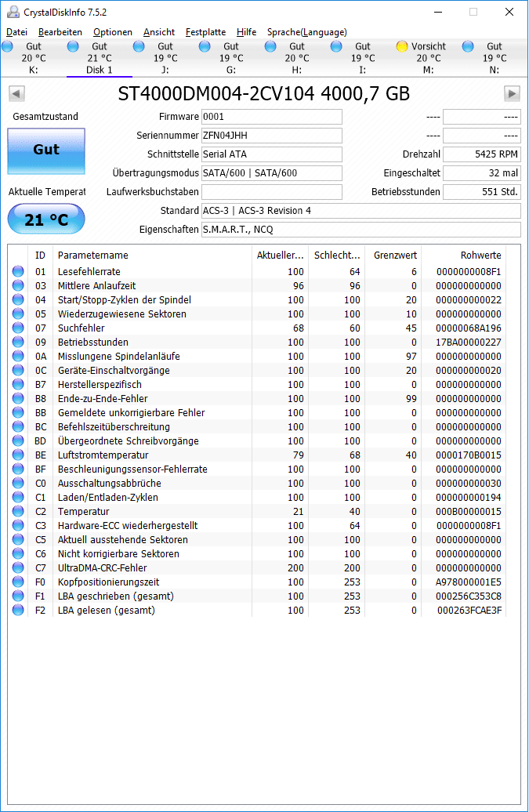The height and width of the screenshot is (812, 529).
Task: Click the status orb for UltraDMA-CRC-Fehler
Action: coord(18,567)
